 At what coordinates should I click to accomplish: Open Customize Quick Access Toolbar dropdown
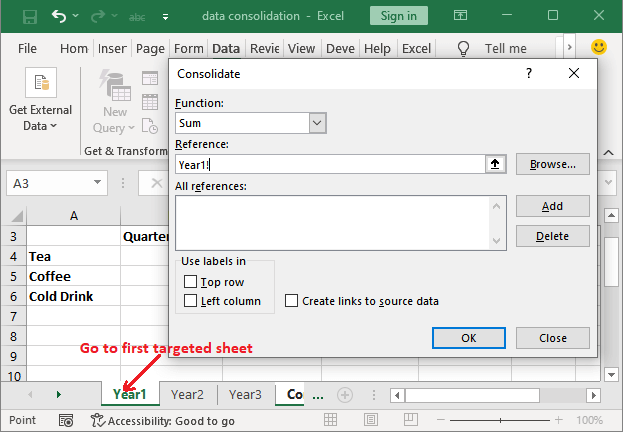tap(166, 17)
